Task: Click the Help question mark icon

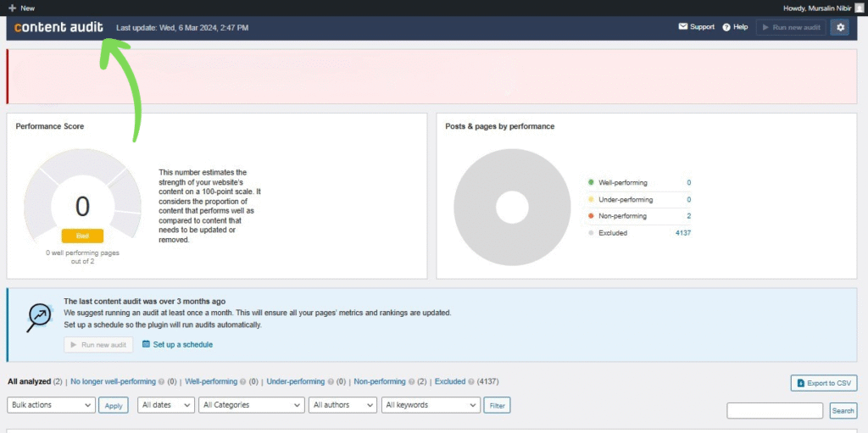Action: pyautogui.click(x=726, y=27)
